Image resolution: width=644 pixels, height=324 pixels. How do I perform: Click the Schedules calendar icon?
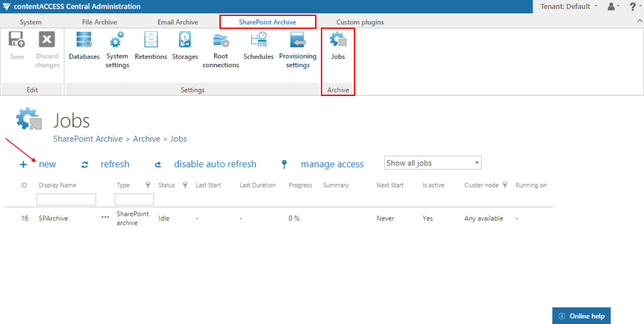click(x=258, y=40)
